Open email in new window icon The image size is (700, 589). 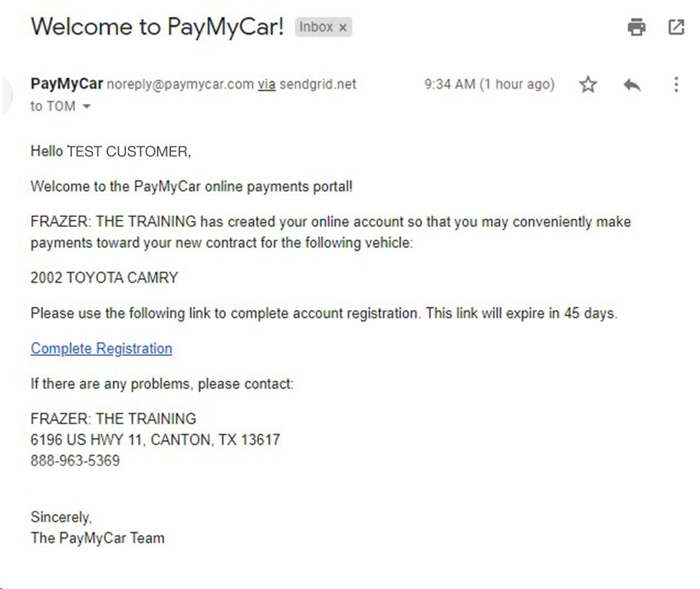pos(676,27)
